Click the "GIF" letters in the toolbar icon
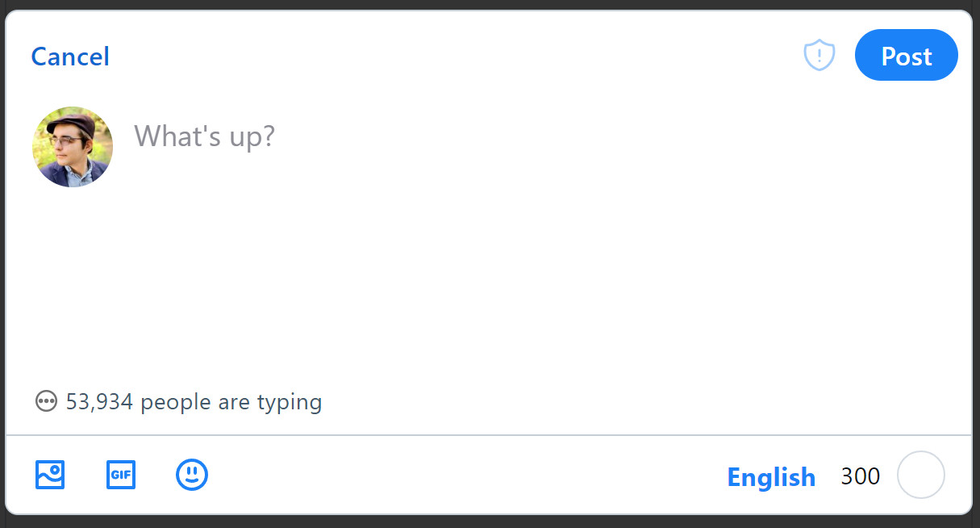The height and width of the screenshot is (528, 980). click(121, 475)
